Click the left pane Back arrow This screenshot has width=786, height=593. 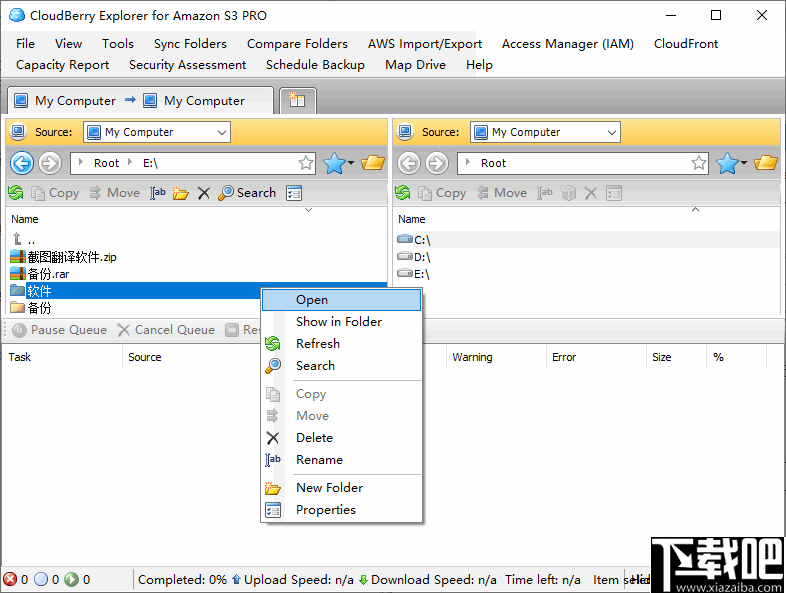[22, 163]
